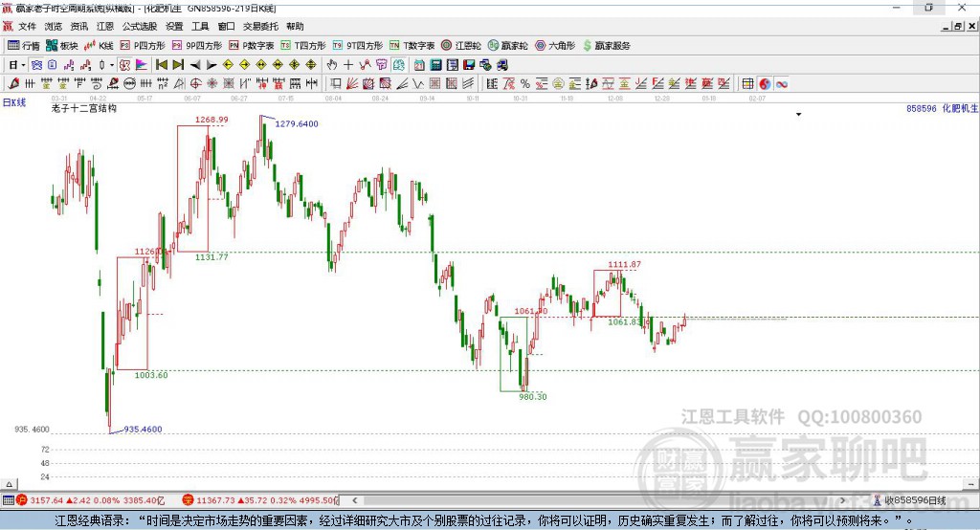The height and width of the screenshot is (530, 980).
Task: Open the 六角形 hexagon tool
Action: (555, 46)
